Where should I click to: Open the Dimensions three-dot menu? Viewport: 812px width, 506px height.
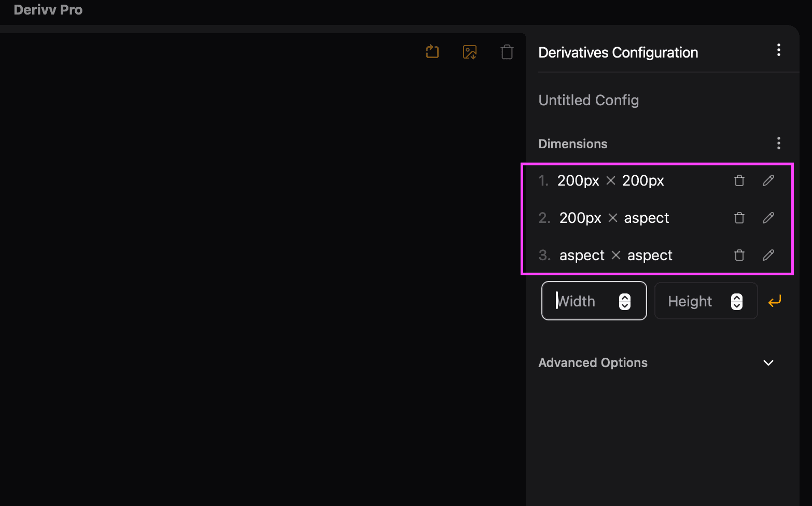778,144
